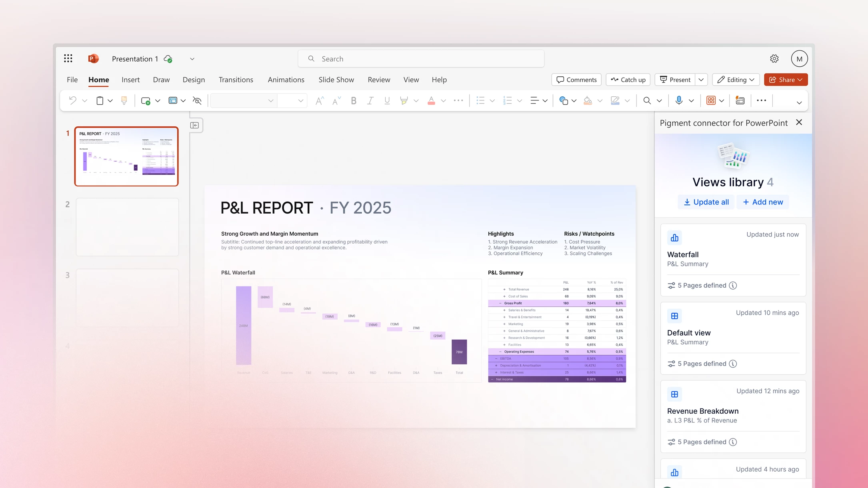
Task: Collapse the slide thumbnail pane
Action: tap(195, 125)
